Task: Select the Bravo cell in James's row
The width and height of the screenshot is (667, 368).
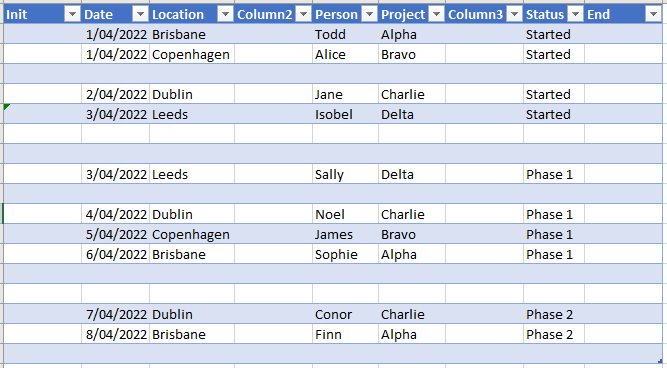Action: click(412, 234)
